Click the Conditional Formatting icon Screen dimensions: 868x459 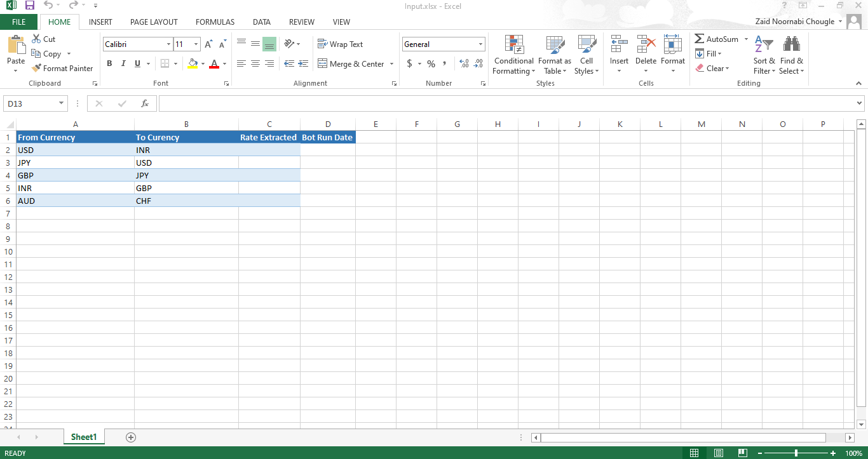[513, 44]
